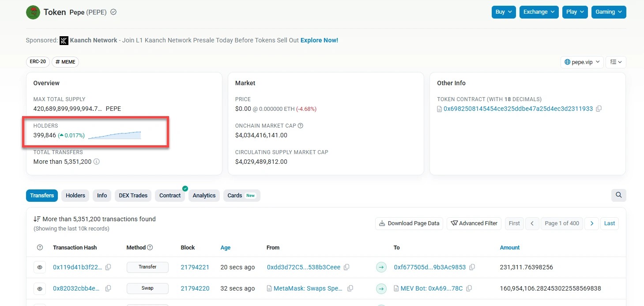Click the green transfer arrow on the Swap row
This screenshot has height=306, width=644.
381,288
